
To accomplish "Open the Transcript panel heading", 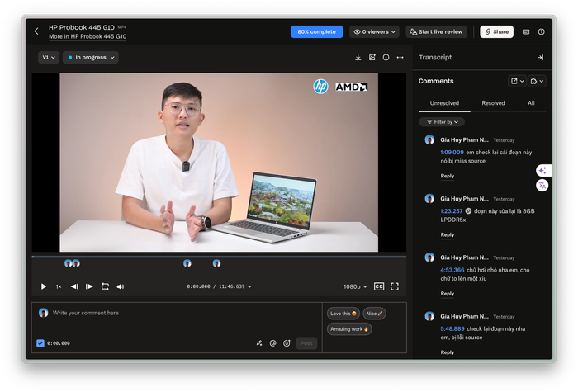I will coord(435,58).
